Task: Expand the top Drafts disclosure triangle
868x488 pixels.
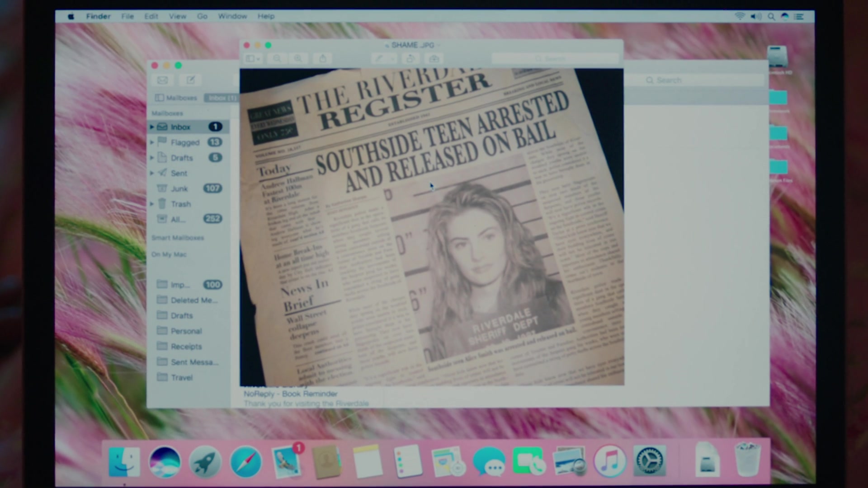Action: 152,158
